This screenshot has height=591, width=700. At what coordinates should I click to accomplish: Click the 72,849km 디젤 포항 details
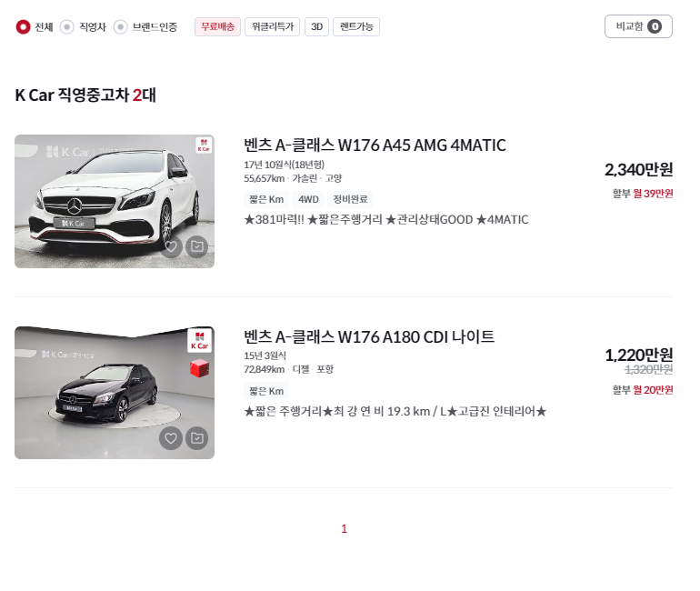[x=289, y=369]
